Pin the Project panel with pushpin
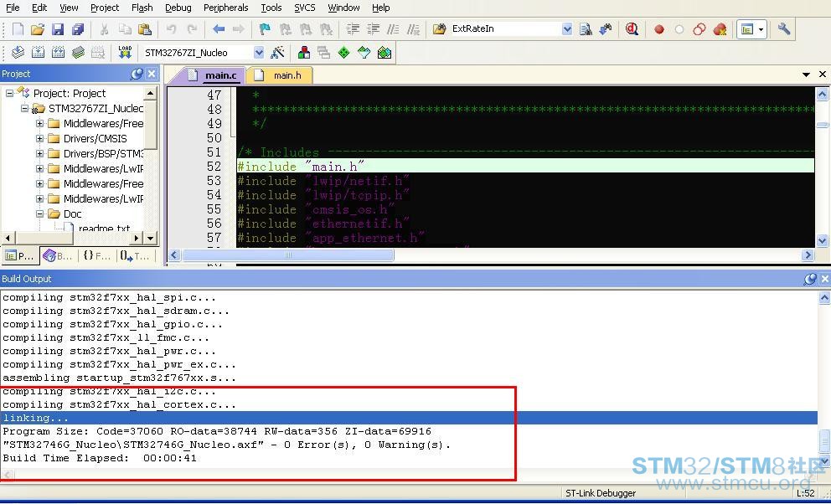831x504 pixels. point(137,75)
